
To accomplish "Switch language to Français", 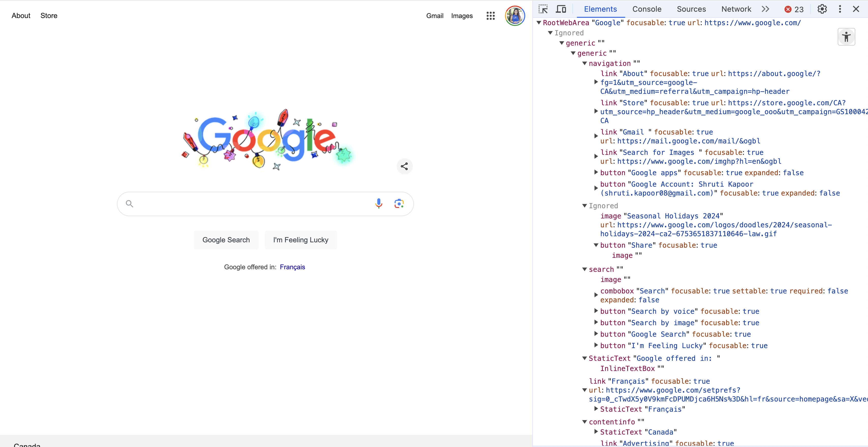I will 292,267.
